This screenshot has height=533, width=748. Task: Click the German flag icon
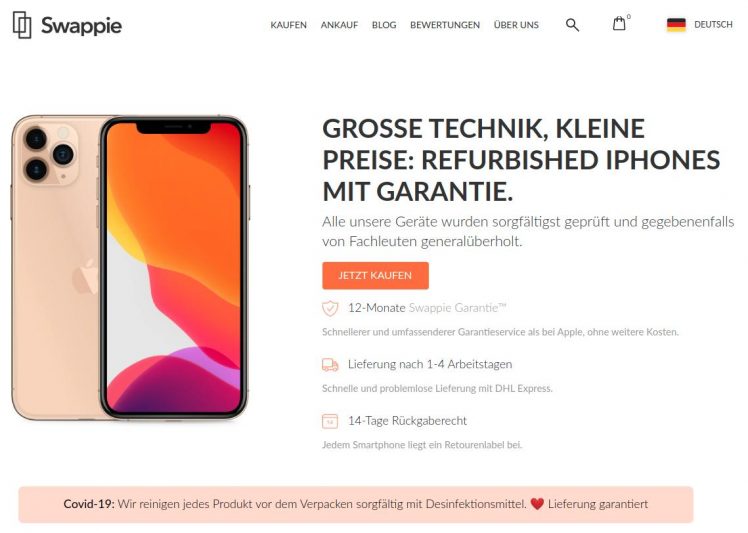(676, 25)
